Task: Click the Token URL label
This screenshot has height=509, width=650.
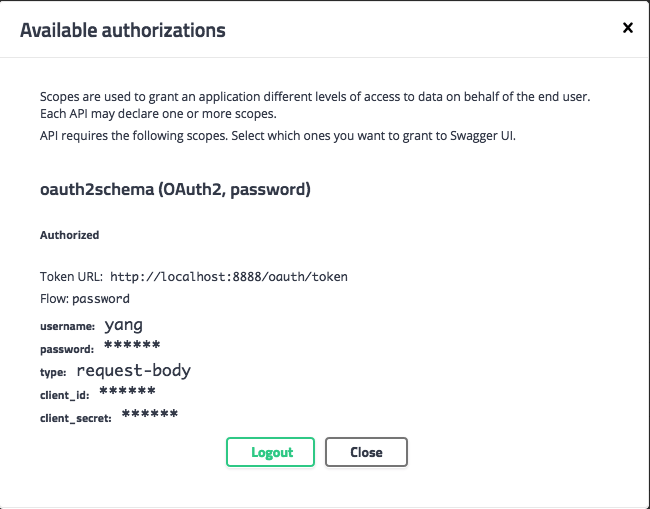Action: (x=71, y=276)
